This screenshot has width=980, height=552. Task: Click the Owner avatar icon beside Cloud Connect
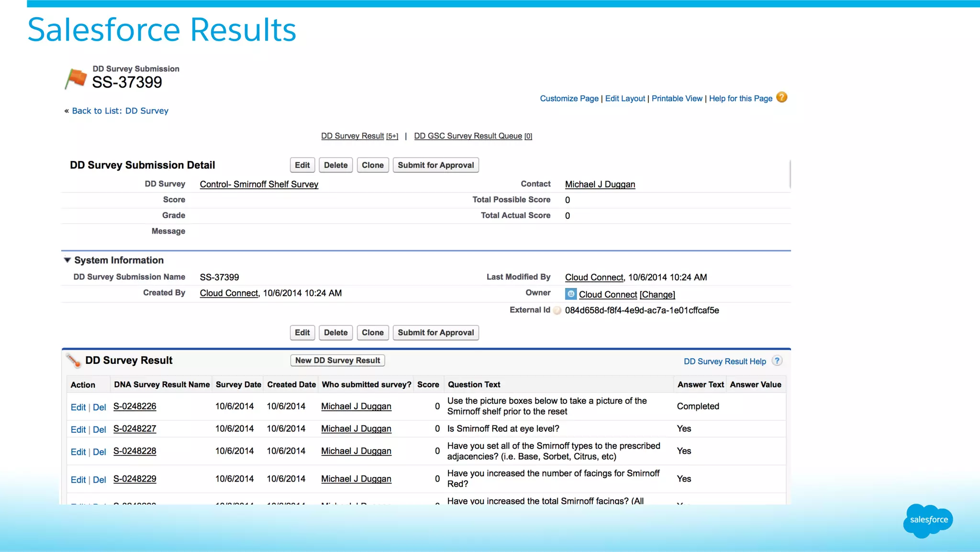(x=570, y=294)
